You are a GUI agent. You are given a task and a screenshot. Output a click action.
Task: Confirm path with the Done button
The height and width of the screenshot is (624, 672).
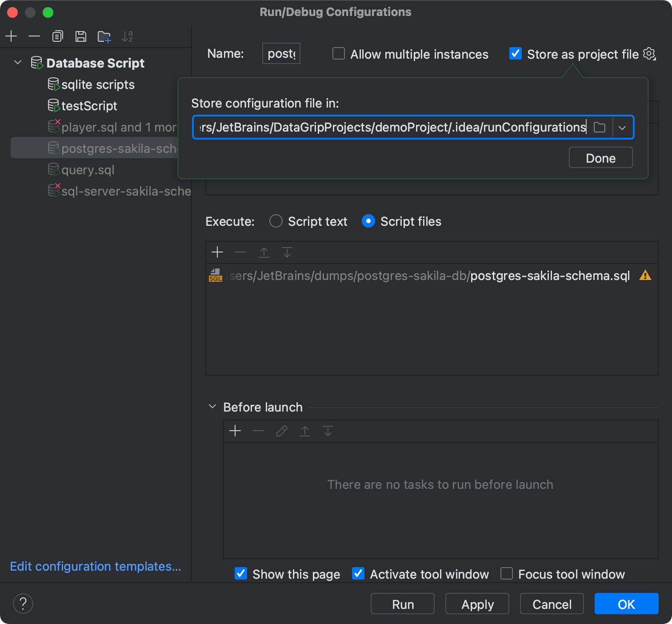(600, 157)
